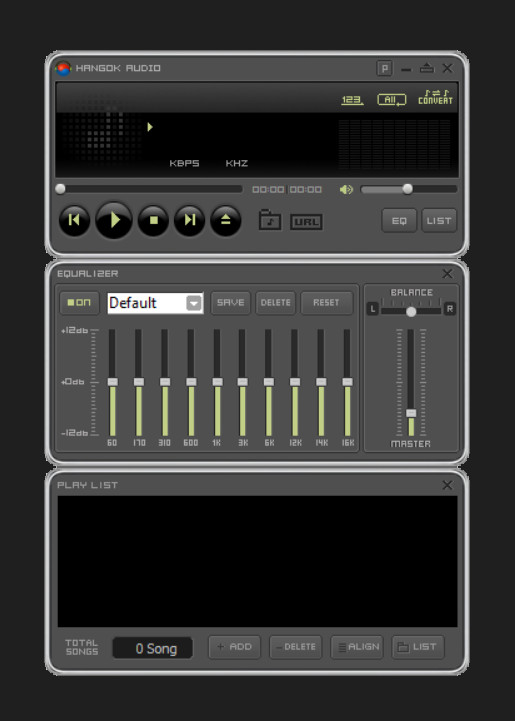This screenshot has width=515, height=721.
Task: Click the playlist LIST folder button
Action: (418, 647)
